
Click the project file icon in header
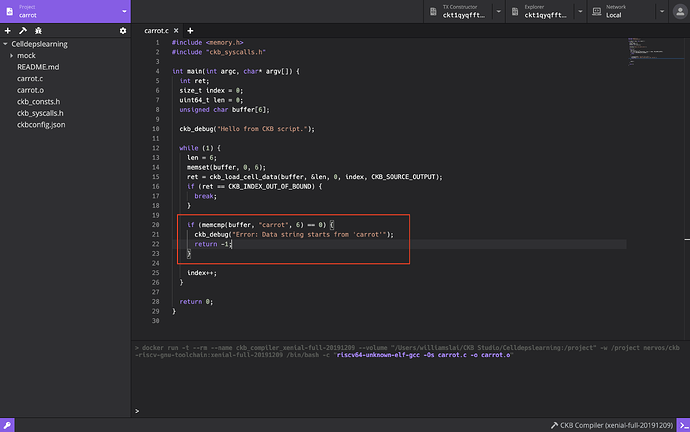[10, 11]
